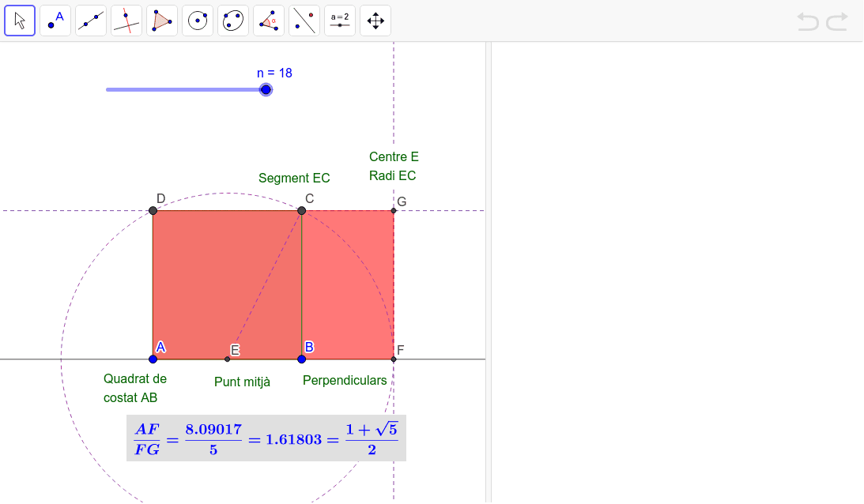Select the Move Graphics View tool
This screenshot has width=864, height=504.
click(375, 21)
